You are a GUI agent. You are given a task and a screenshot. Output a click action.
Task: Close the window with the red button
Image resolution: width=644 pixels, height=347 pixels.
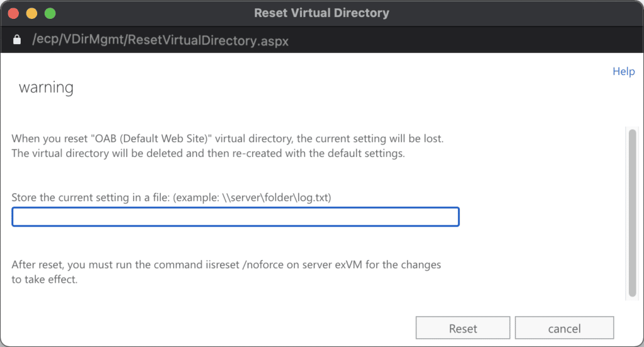14,13
